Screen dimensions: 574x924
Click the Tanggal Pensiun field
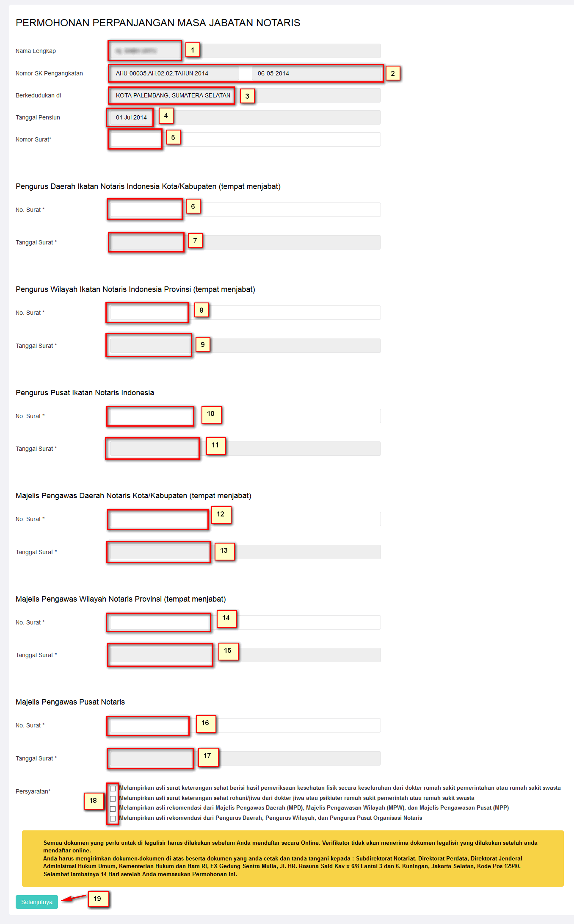click(x=244, y=117)
